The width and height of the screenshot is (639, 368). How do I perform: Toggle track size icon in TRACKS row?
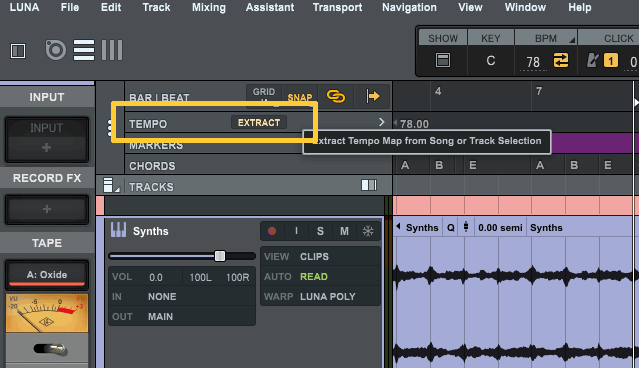pos(369,185)
